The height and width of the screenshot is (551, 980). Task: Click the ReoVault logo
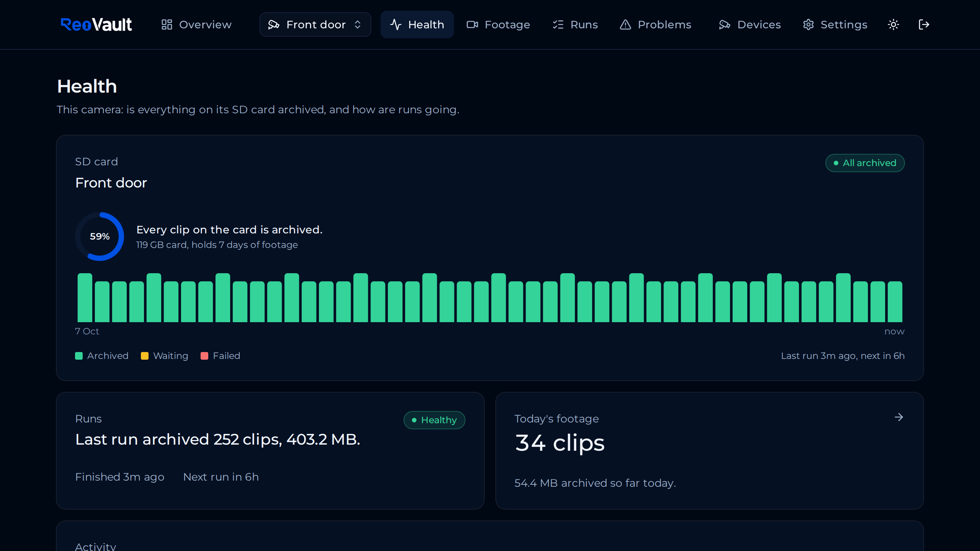(x=96, y=24)
